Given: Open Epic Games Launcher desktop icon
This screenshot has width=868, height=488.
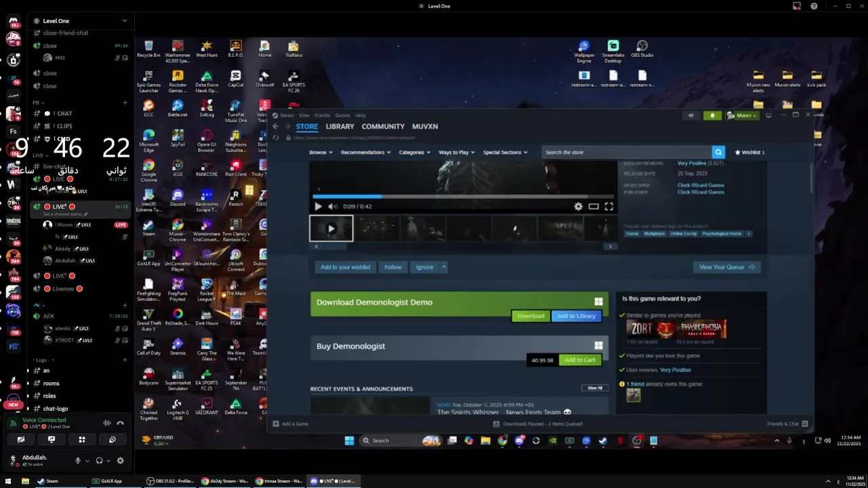Looking at the screenshot, I should click(x=149, y=81).
